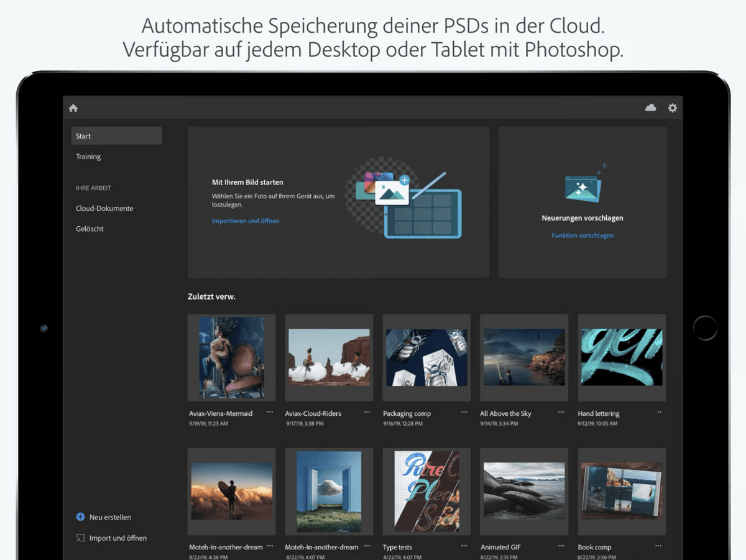Click the 'Mit Ihrem Bild starten' title
Viewport: 746px width, 560px height.
click(x=247, y=182)
